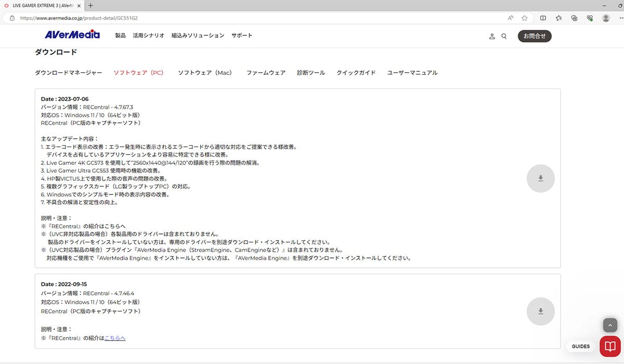This screenshot has height=364, width=624.
Task: Add this page to favorites star
Action: coord(525,18)
